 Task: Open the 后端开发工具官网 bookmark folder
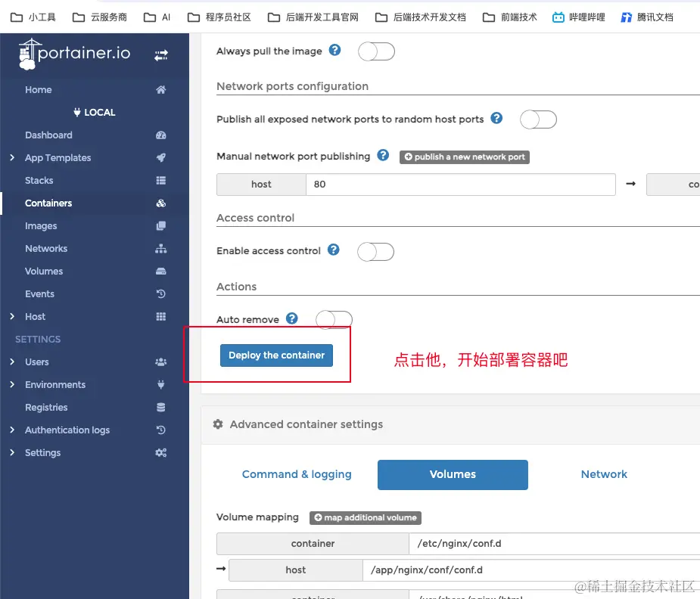tap(313, 17)
